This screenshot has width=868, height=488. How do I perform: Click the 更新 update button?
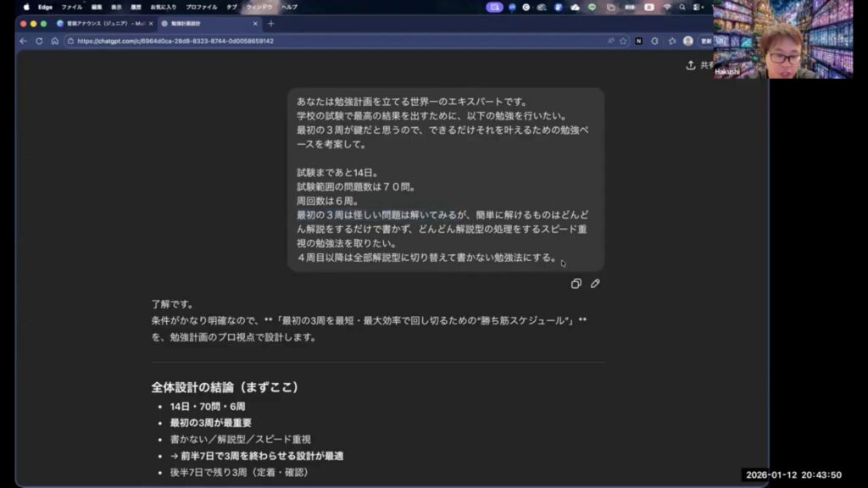tap(706, 41)
